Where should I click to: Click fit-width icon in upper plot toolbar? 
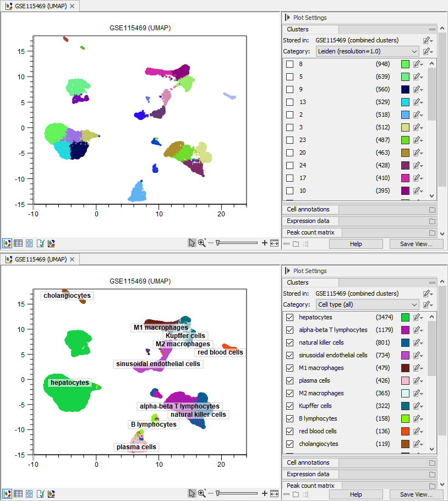point(274,243)
